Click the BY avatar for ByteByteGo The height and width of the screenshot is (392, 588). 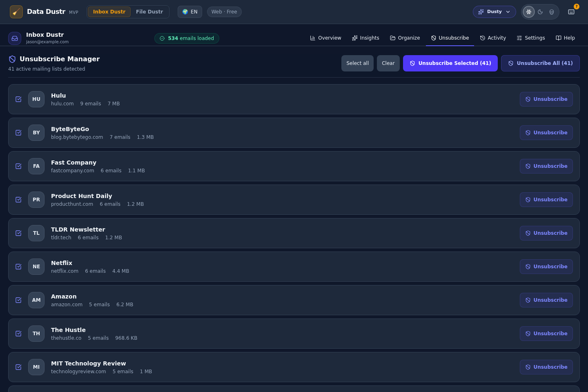(x=36, y=133)
